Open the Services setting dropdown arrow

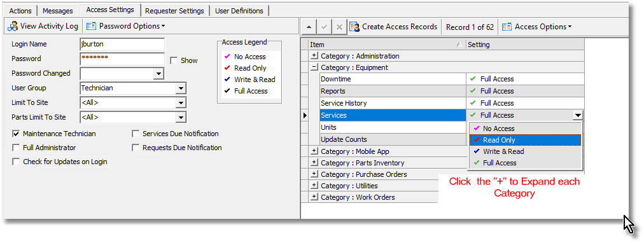pos(577,116)
